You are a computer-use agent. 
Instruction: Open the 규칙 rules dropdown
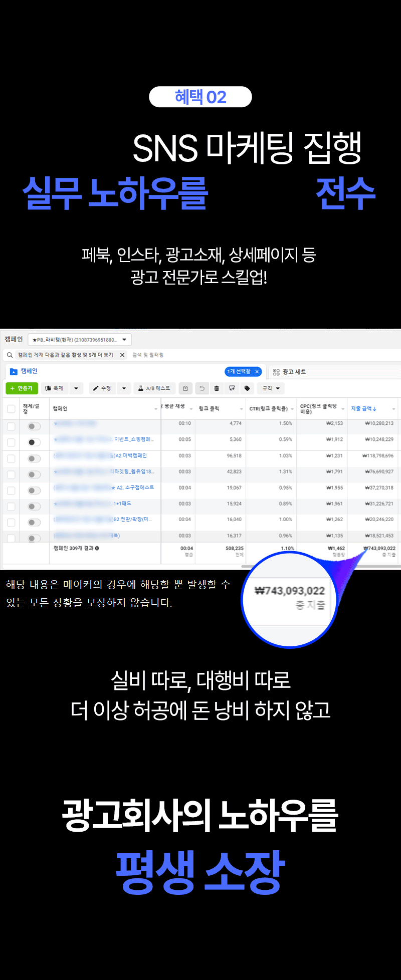[271, 388]
